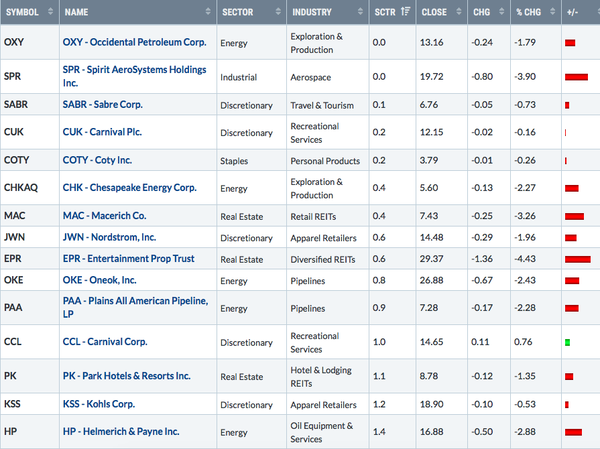Click the red change bar for EPR
Viewport: 600px width, 449px height.
(x=577, y=260)
